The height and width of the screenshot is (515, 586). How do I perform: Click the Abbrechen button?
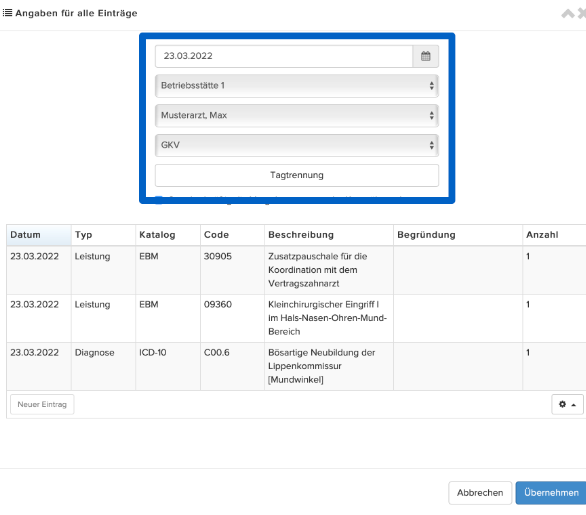480,493
